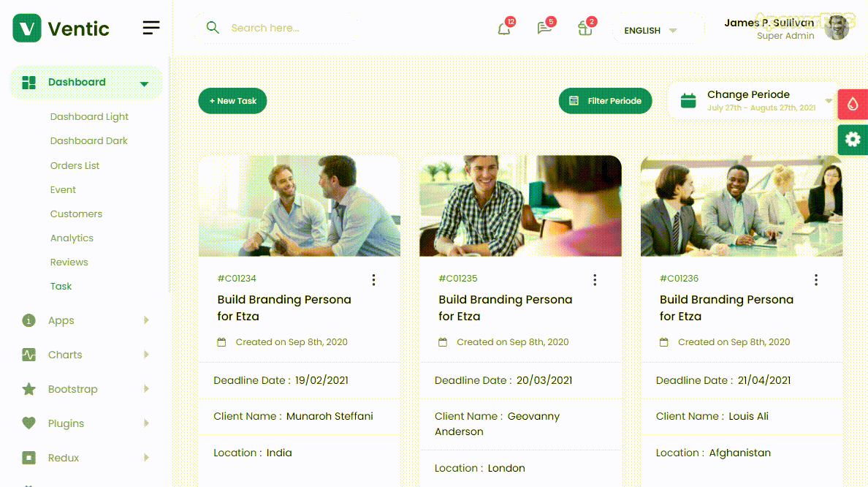This screenshot has width=868, height=487.
Task: Open options menu for task #C01236
Action: pyautogui.click(x=816, y=280)
